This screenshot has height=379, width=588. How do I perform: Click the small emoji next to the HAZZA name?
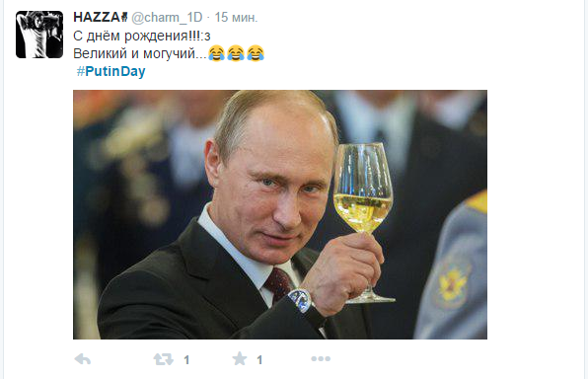coord(124,17)
